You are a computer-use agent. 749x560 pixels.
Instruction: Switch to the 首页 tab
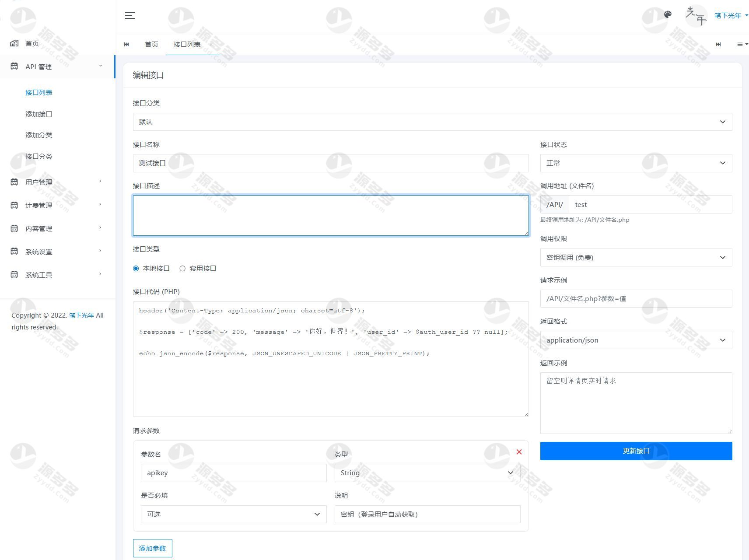click(151, 44)
